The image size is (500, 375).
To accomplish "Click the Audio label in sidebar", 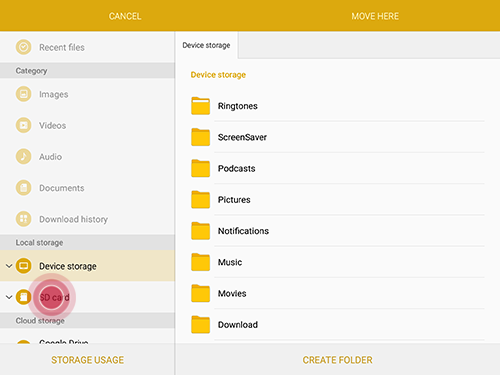I will click(x=51, y=157).
